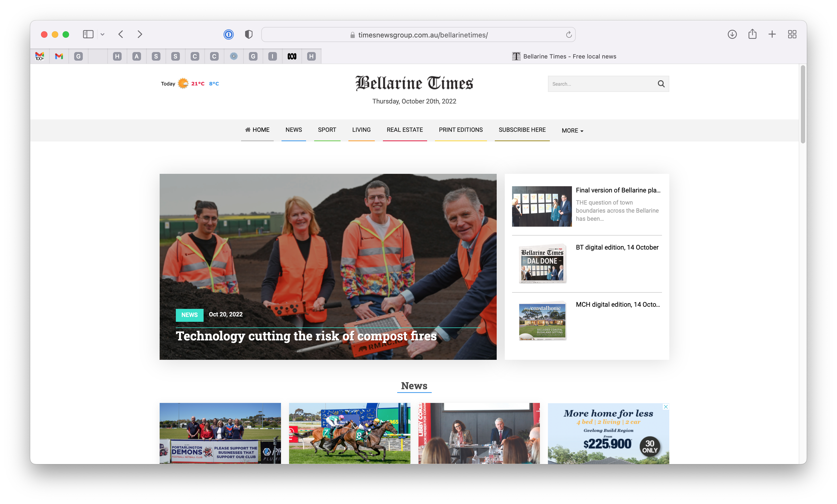Screen dimensions: 837x504
Task: Switch to the pinned ABC tab
Action: pyautogui.click(x=292, y=56)
